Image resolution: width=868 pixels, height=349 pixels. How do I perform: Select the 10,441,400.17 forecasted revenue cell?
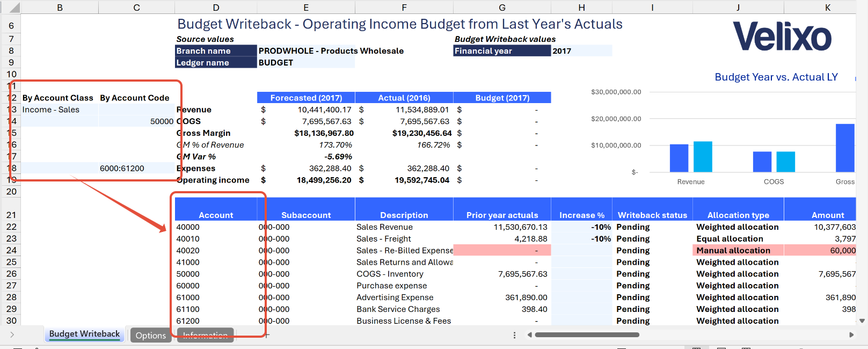coord(306,110)
